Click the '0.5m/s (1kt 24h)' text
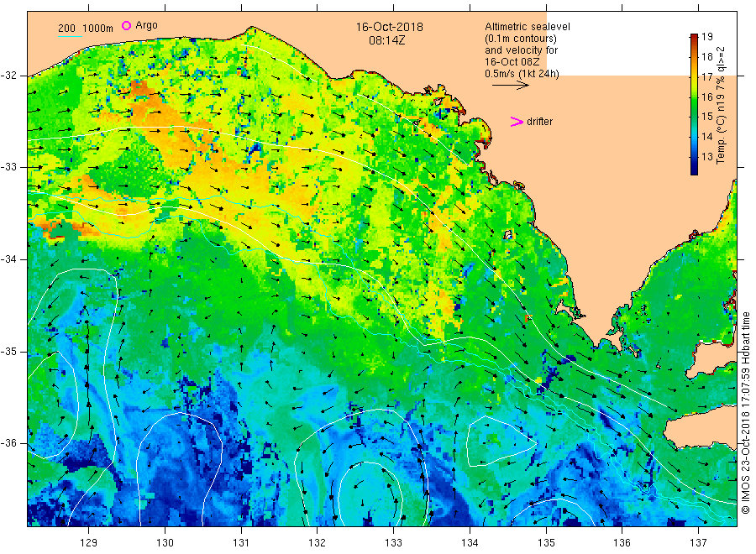The height and width of the screenshot is (554, 756). click(522, 74)
